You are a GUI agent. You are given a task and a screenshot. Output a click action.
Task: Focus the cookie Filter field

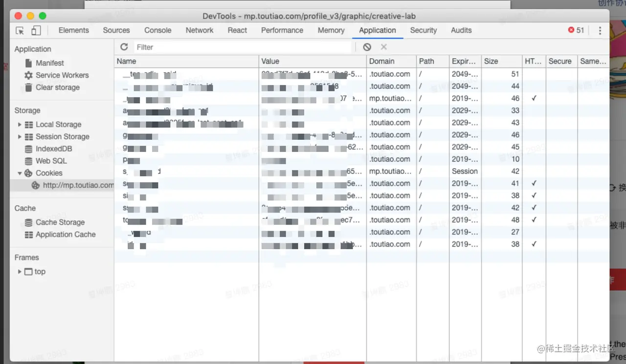(243, 47)
